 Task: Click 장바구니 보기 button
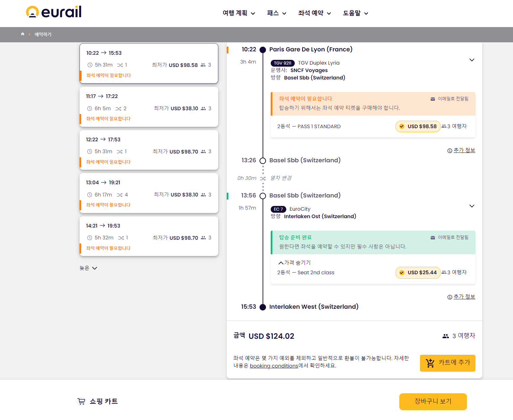pyautogui.click(x=433, y=401)
